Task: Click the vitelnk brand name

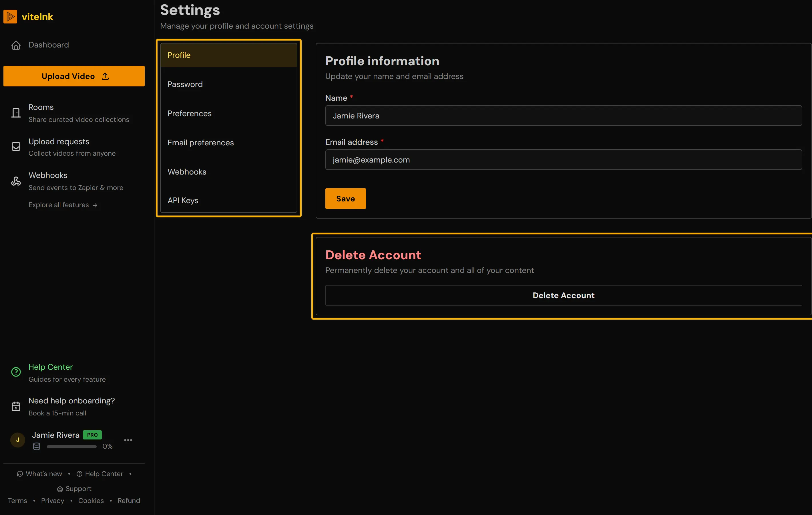Action: click(x=37, y=17)
